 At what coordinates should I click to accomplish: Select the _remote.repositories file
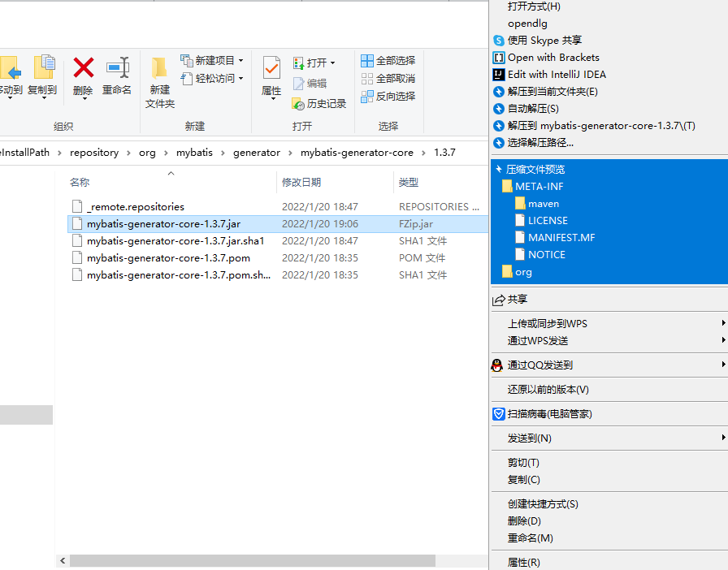(x=278, y=206)
